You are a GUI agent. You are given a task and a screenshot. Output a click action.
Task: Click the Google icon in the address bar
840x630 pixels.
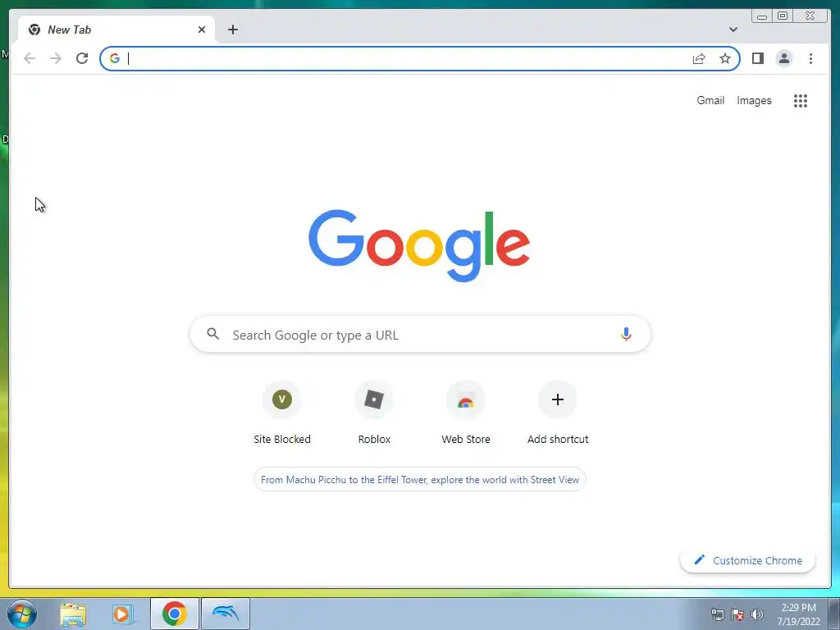115,58
